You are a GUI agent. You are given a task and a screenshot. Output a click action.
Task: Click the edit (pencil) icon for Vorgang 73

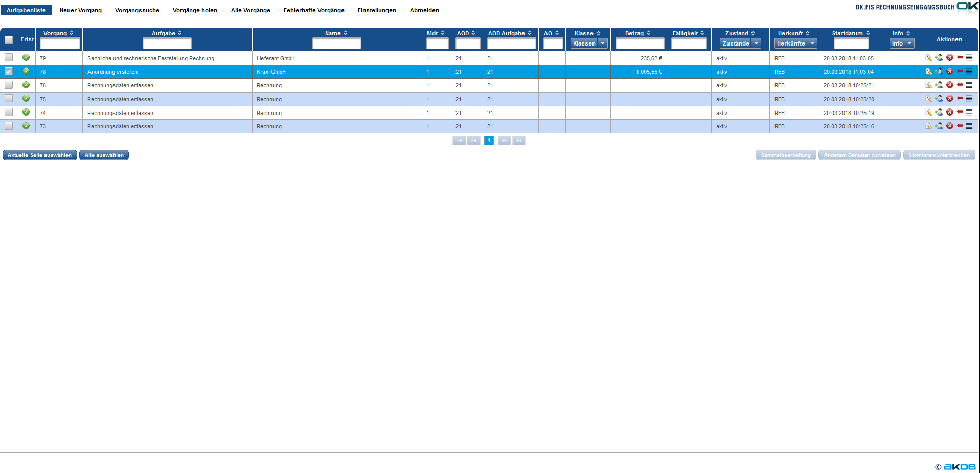tap(928, 126)
